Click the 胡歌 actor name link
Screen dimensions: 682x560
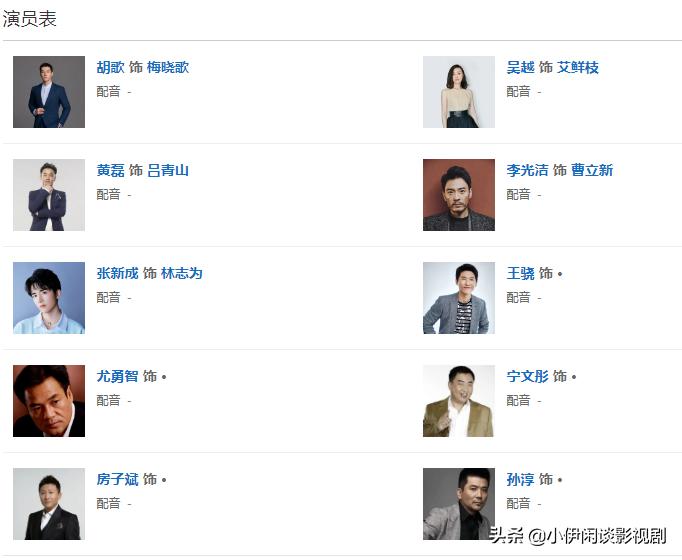pyautogui.click(x=110, y=68)
